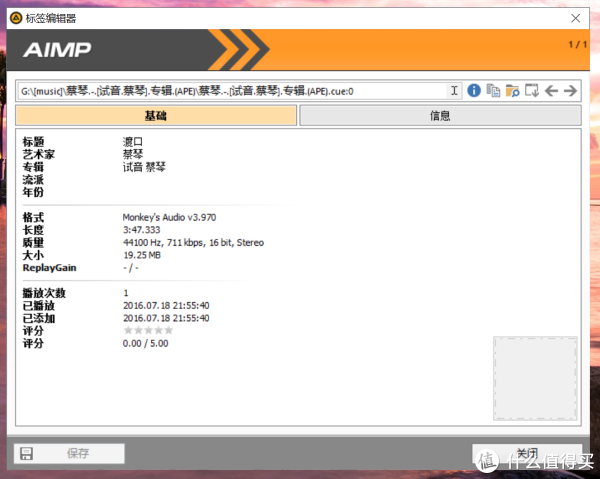
Task: Click the album value 试音 蔡琴
Action: (144, 167)
